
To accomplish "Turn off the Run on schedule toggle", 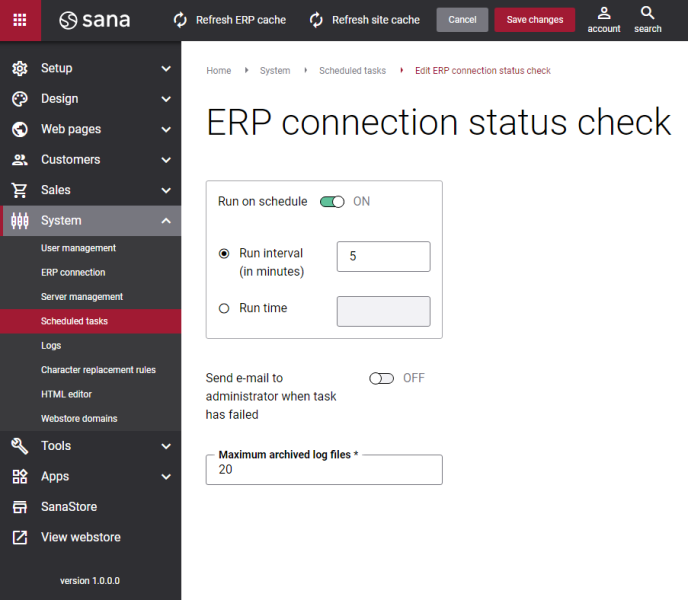I will pos(332,202).
